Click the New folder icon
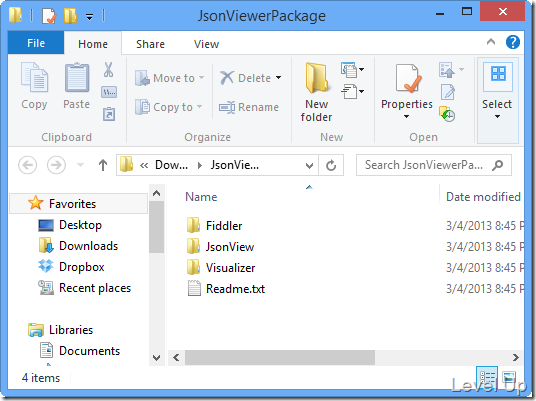The width and height of the screenshot is (536, 401). point(317,78)
